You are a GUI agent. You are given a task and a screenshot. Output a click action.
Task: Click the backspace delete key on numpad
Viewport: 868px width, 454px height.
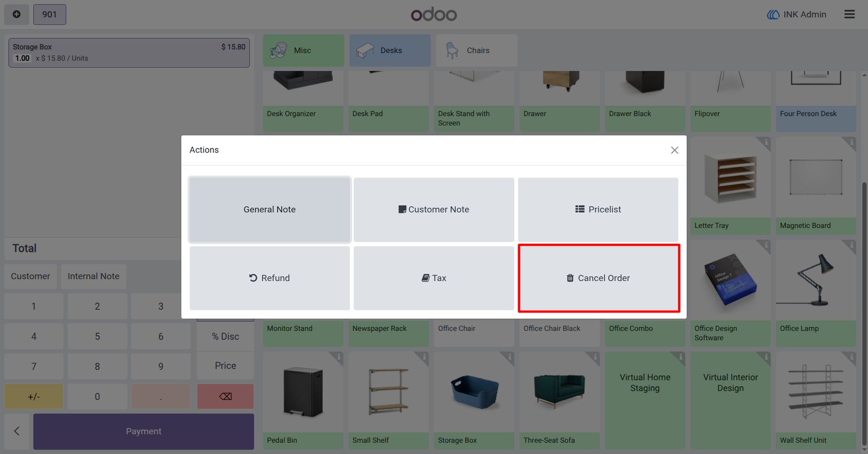pyautogui.click(x=225, y=396)
